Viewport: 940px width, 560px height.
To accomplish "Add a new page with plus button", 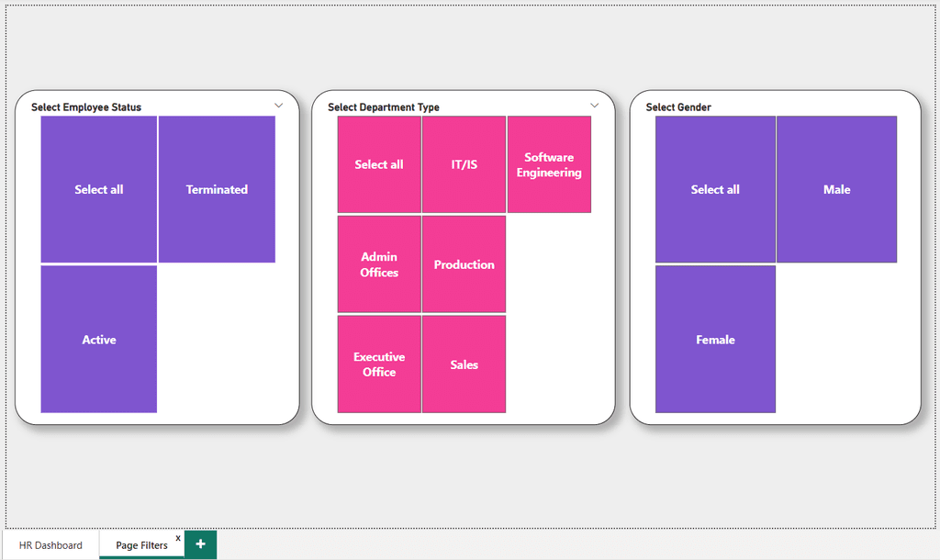I will coord(201,544).
